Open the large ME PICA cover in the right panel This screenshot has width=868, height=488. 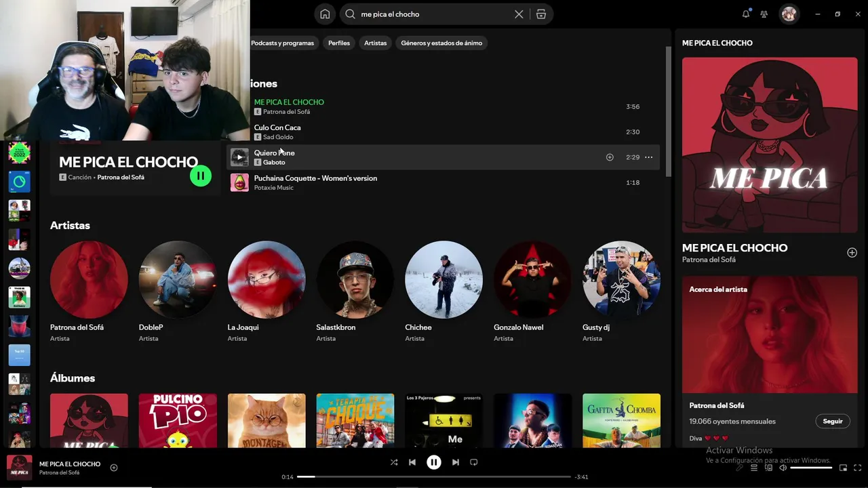pos(770,145)
